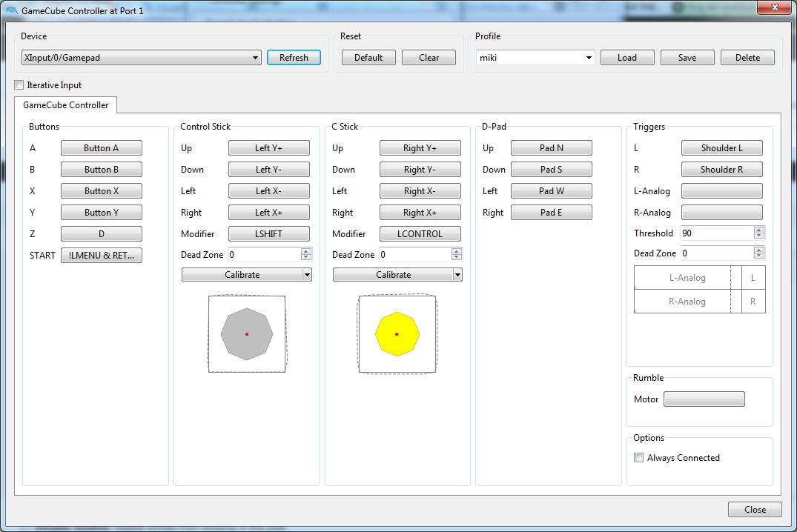Click the Dolphin icon in the title bar

[12, 10]
